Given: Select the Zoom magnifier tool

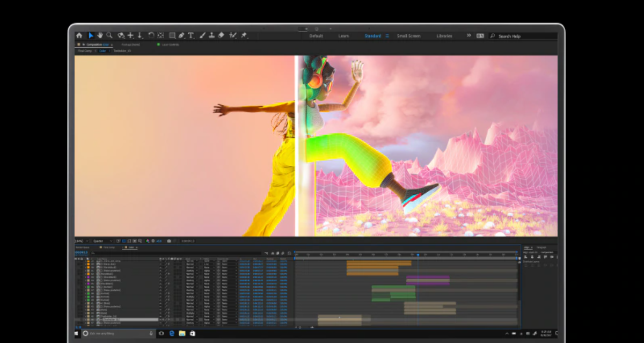Looking at the screenshot, I should [109, 35].
